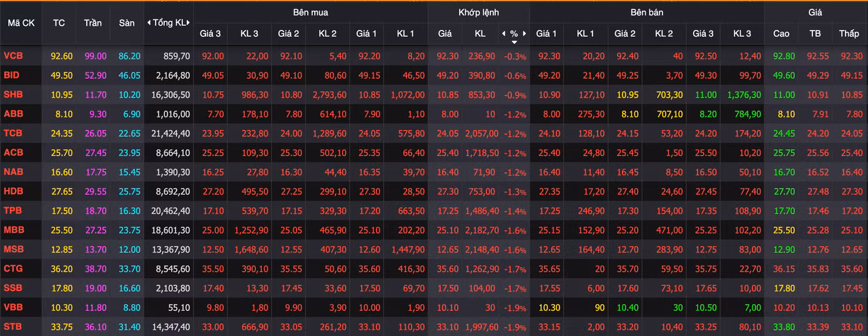Viewport: 868px width, 336px height.
Task: Click BID ceiling price 52.90
Action: click(x=96, y=76)
